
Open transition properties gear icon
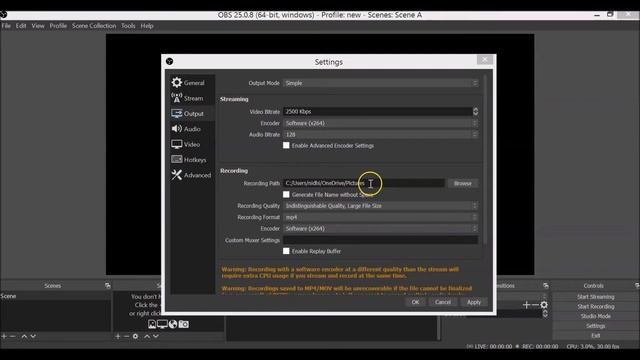click(x=544, y=305)
